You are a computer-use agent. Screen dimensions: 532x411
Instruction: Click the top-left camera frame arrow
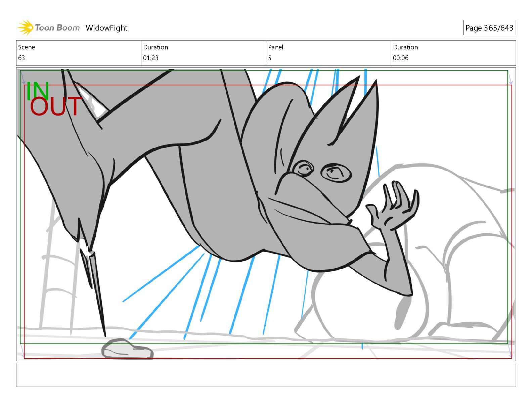pyautogui.click(x=23, y=78)
